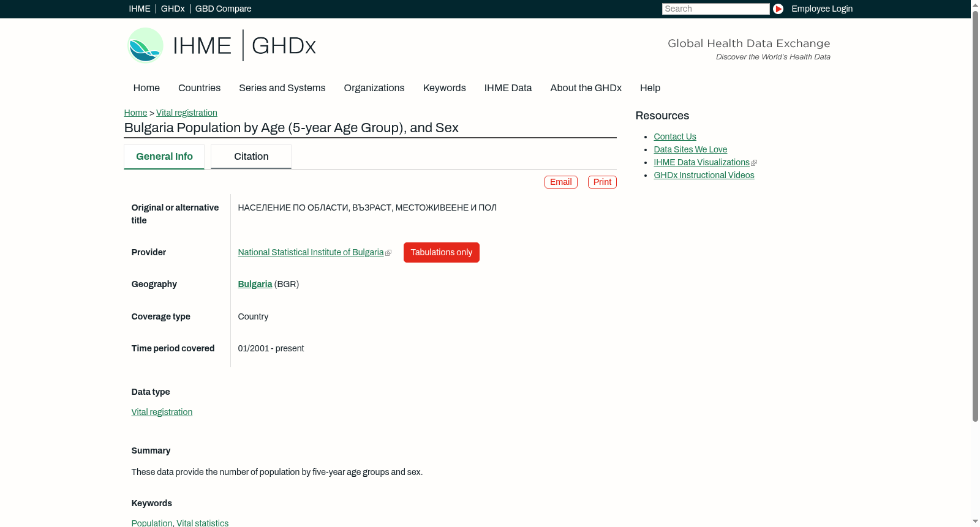Open Vital statistics keyword link

click(x=202, y=523)
